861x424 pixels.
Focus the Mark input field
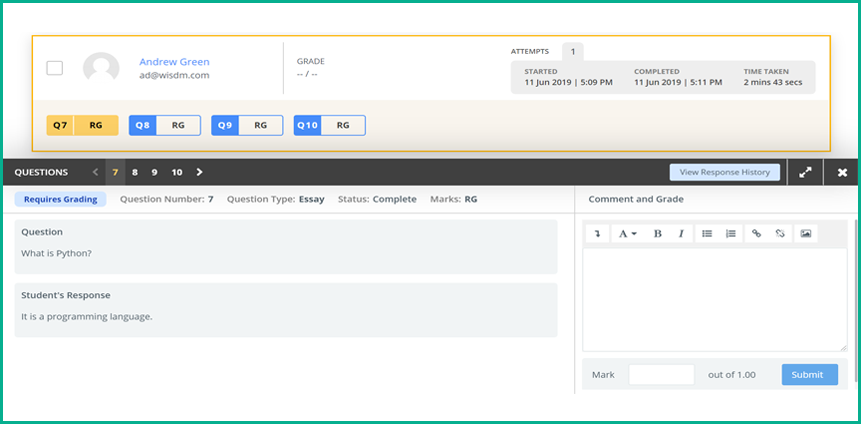[x=662, y=375]
